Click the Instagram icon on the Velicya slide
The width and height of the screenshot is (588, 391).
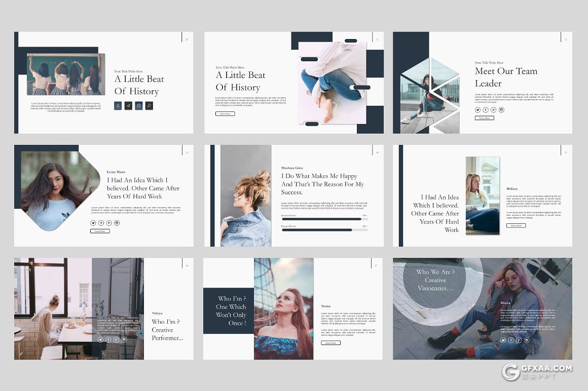(x=124, y=340)
